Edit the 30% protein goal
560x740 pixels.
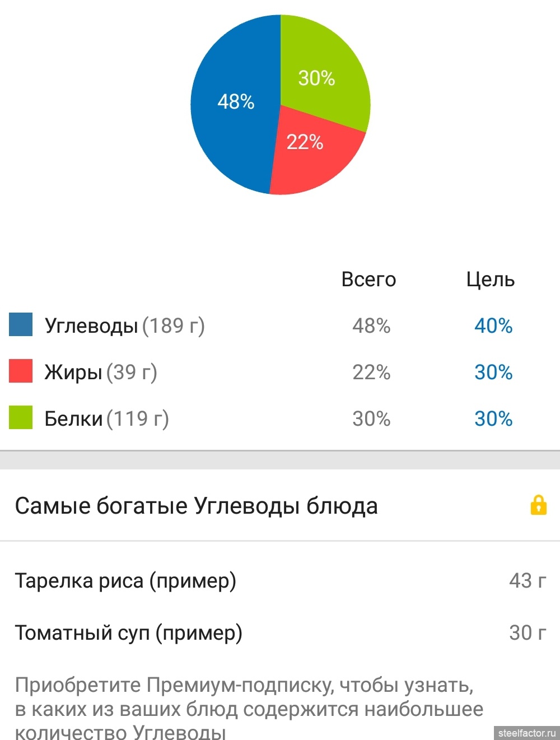coord(493,418)
